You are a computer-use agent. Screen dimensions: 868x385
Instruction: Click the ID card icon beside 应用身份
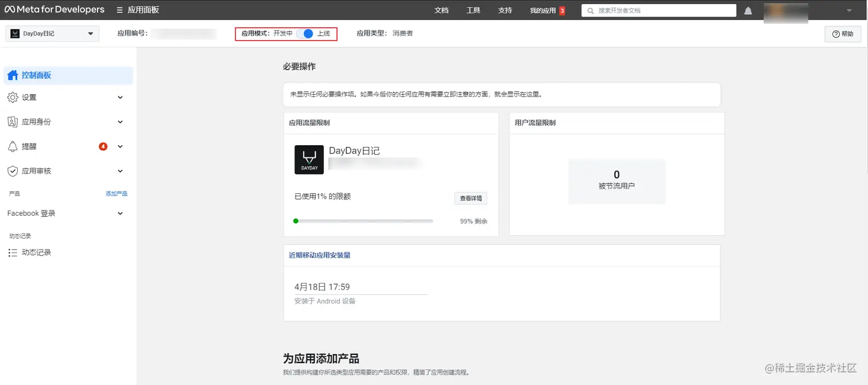(13, 122)
